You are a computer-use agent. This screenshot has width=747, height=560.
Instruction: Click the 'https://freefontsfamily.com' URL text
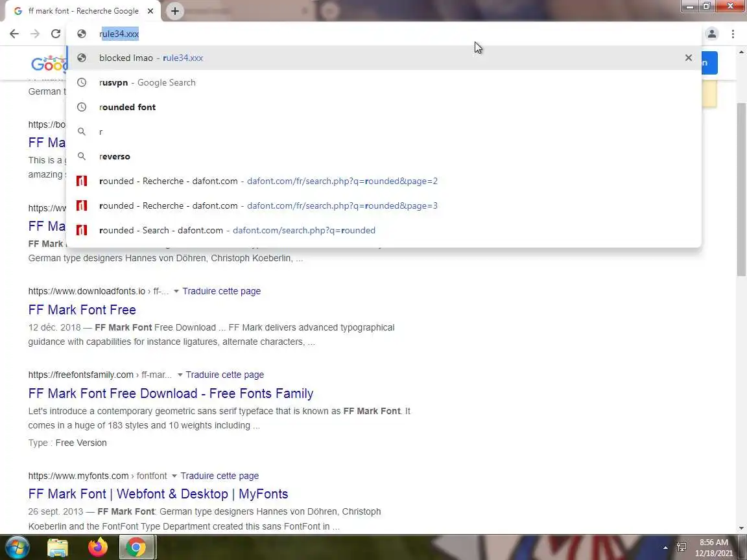81,375
